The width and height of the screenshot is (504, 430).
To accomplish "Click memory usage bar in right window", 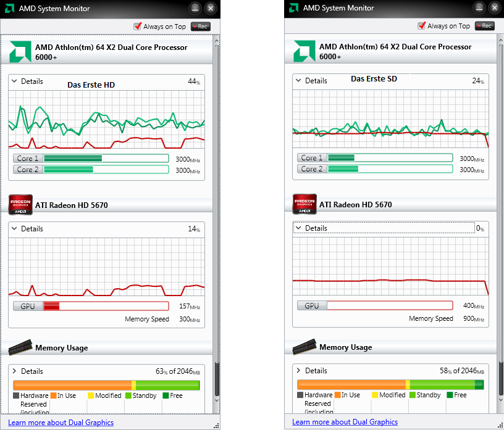I will point(390,384).
